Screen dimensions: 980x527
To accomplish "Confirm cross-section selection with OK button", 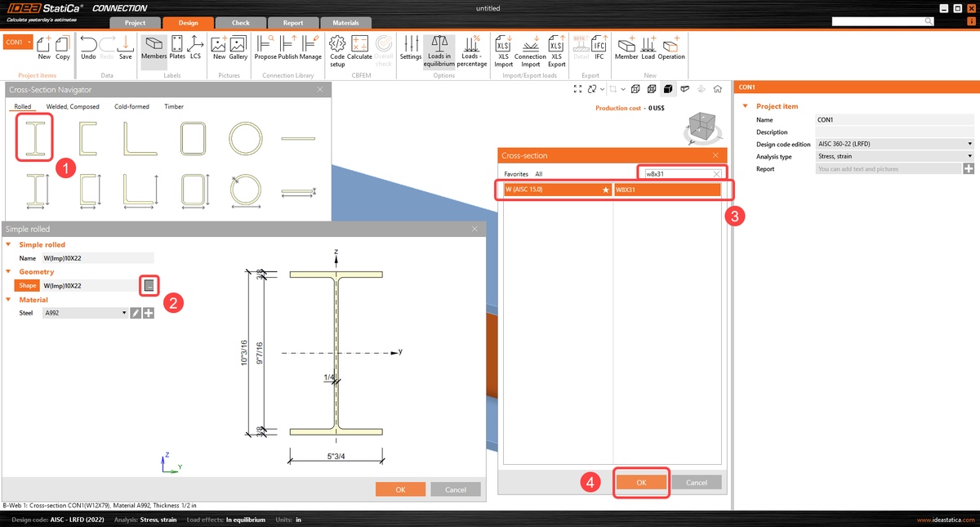I will point(641,483).
